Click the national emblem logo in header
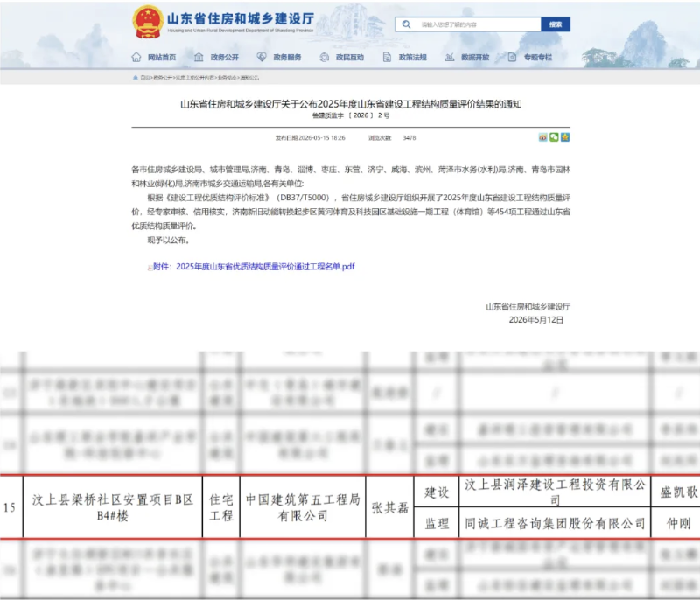Image resolution: width=700 pixels, height=600 pixels. (148, 21)
